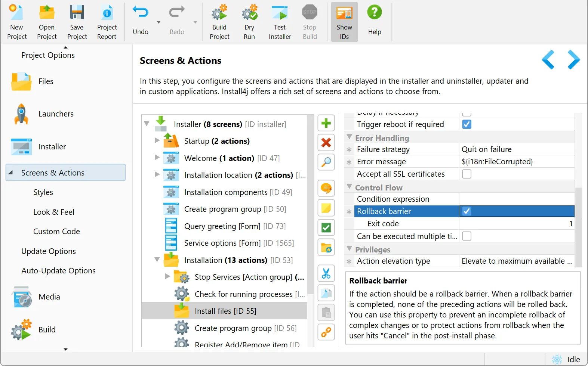Click the greyed paste clipboard button
The image size is (588, 366).
[326, 313]
